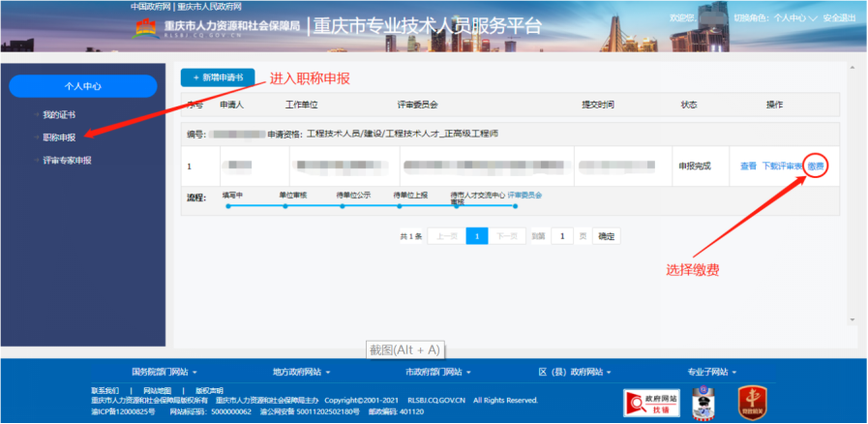Click the 新增申请书 button
This screenshot has height=424, width=868.
pos(218,76)
